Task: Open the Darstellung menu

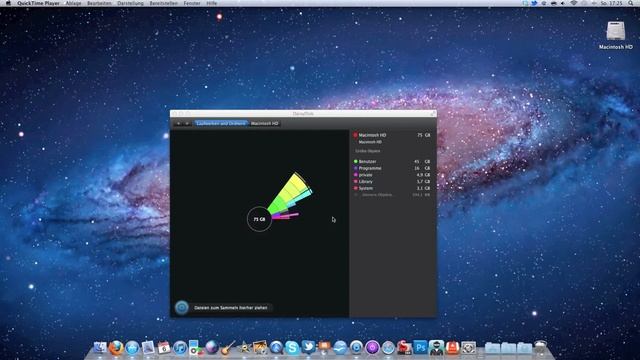Action: 130,3
